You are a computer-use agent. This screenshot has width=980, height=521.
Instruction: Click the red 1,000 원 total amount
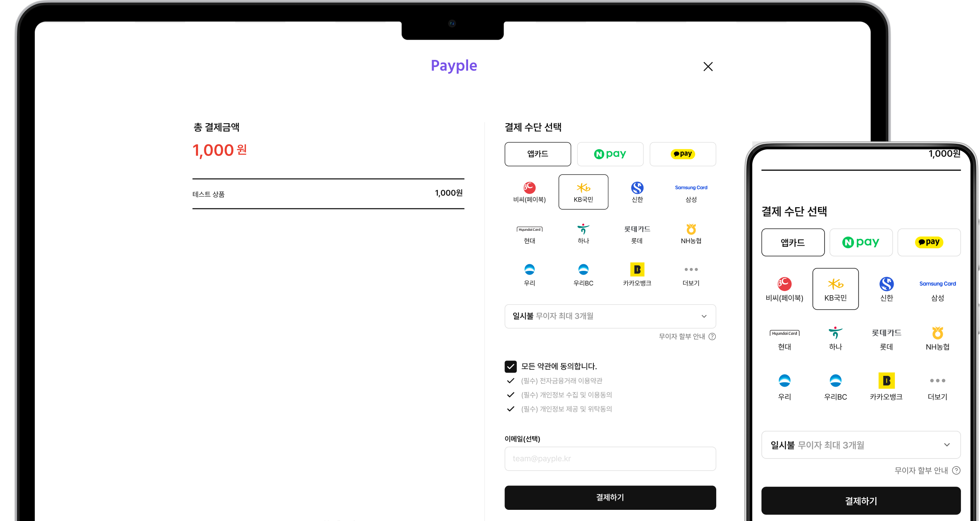pos(220,151)
